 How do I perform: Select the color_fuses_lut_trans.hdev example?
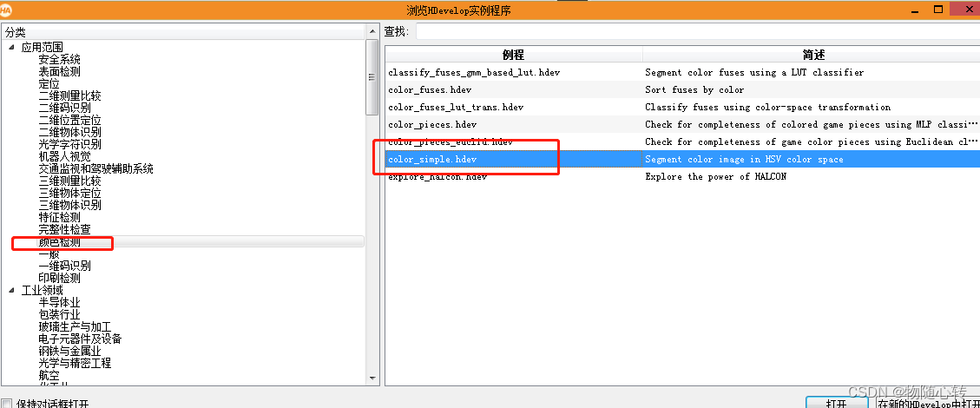(x=456, y=108)
